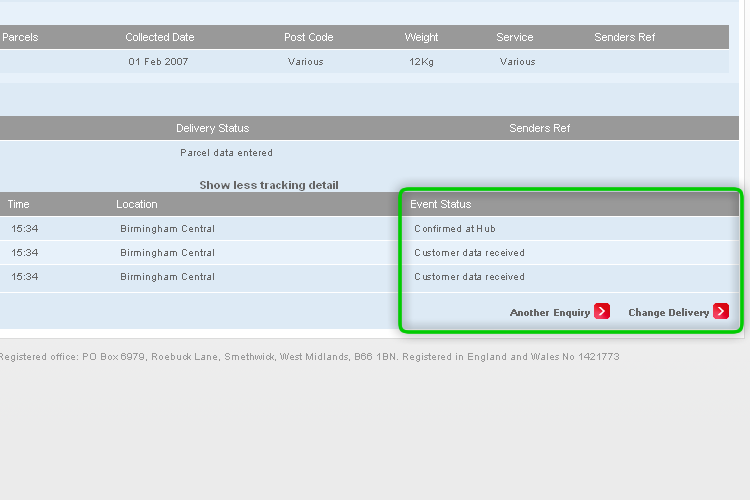Viewport: 750px width, 500px height.
Task: Select Senders Ref header next to Service
Action: 624,37
